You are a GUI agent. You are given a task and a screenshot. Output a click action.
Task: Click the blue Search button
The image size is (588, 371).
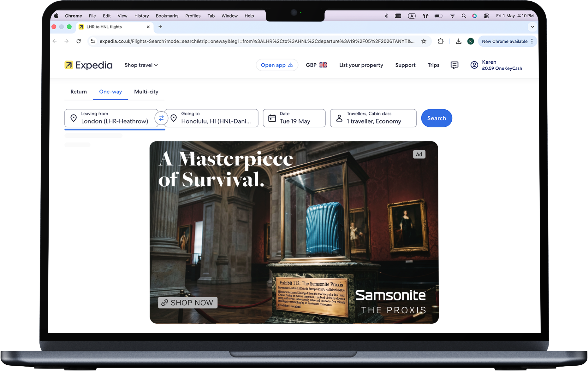(437, 118)
